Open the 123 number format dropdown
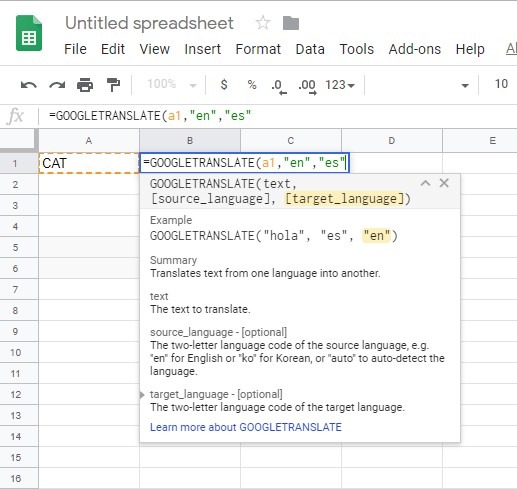 [340, 85]
